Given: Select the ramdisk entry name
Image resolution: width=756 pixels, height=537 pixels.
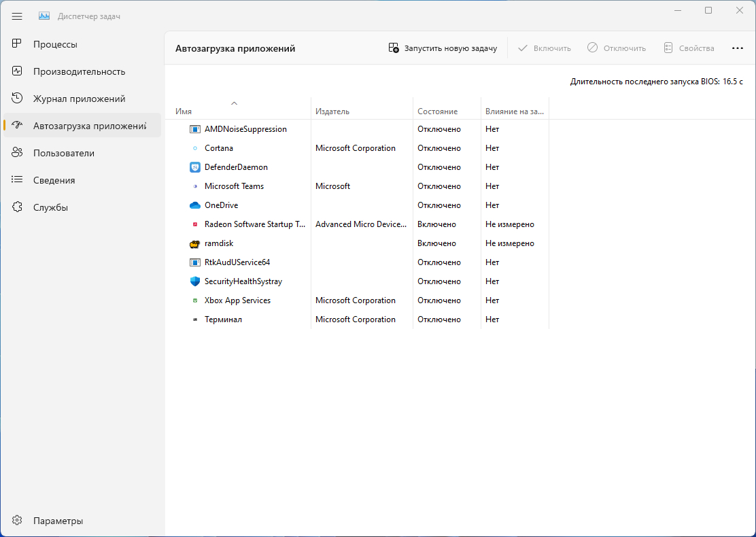Looking at the screenshot, I should [219, 243].
